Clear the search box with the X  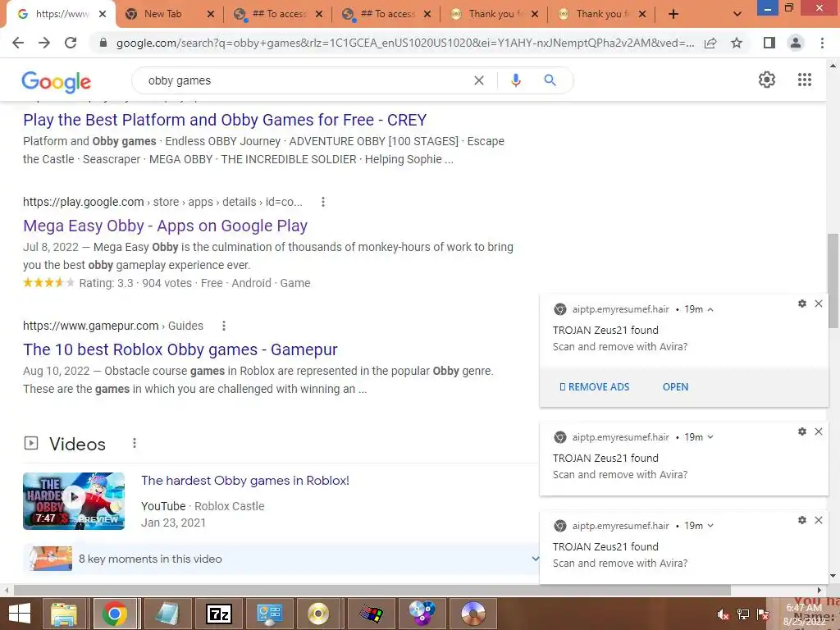pyautogui.click(x=479, y=80)
